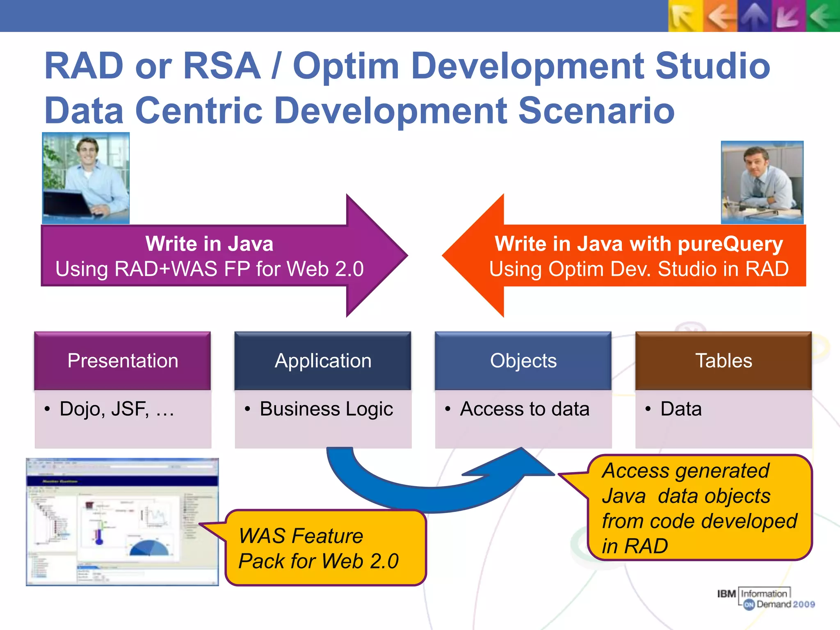Click the Application box header
The image size is (840, 630).
(323, 361)
